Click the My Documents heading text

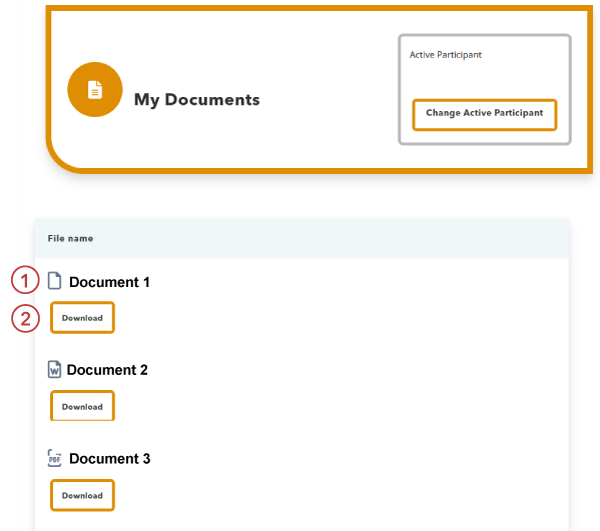coord(196,100)
